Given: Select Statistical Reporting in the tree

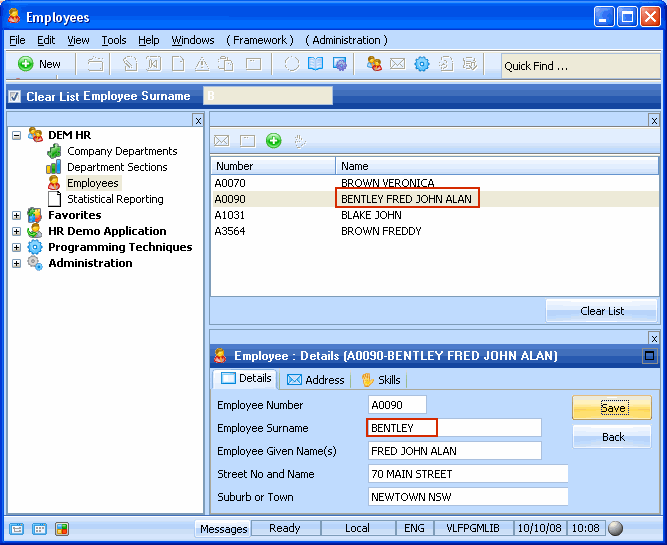Looking at the screenshot, I should (115, 199).
